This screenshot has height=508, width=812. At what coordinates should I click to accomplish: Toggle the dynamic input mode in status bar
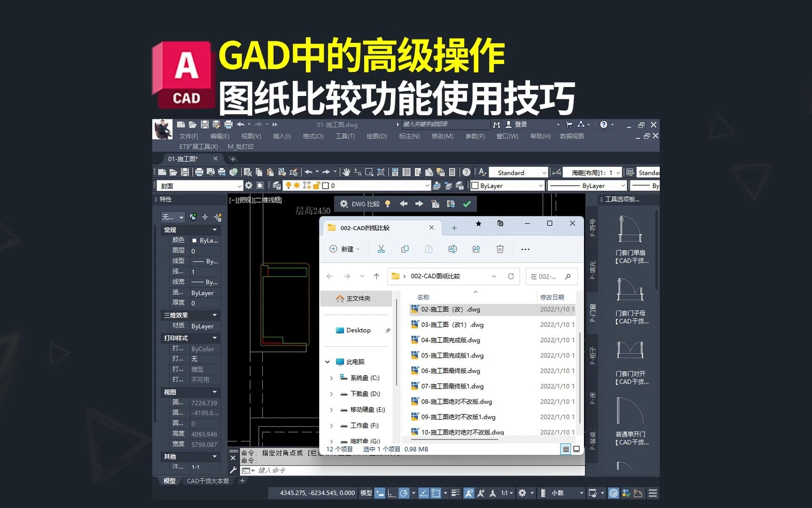[380, 493]
